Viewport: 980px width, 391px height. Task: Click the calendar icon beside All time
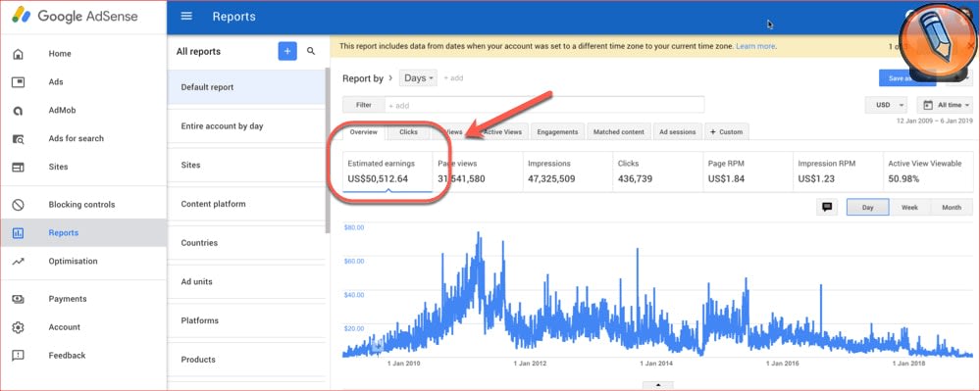pos(927,105)
